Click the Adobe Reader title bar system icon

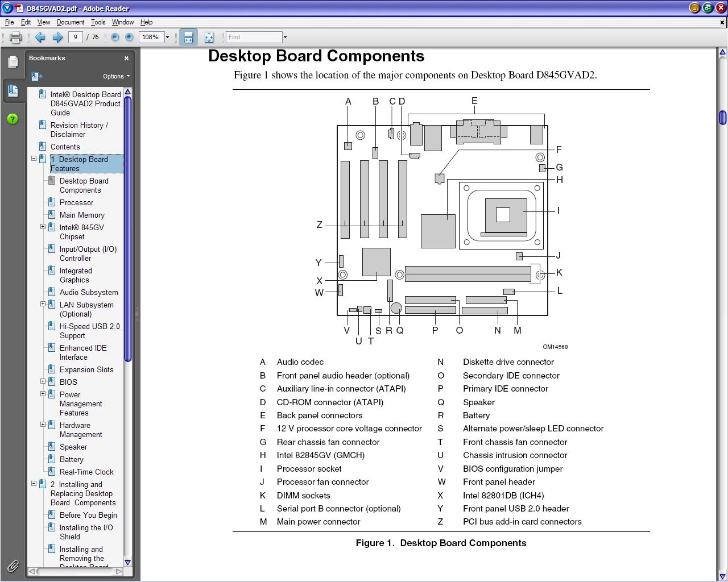coord(7,8)
